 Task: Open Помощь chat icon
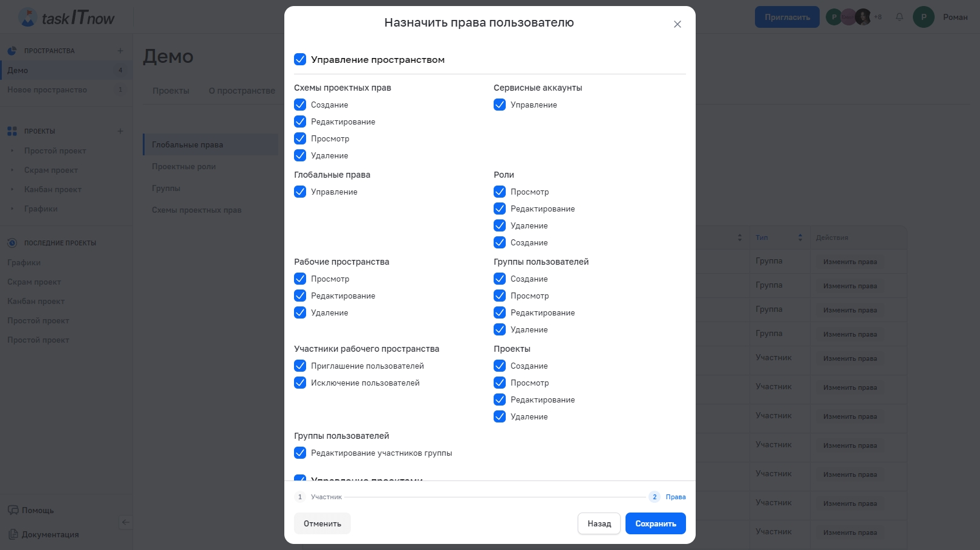pyautogui.click(x=13, y=510)
